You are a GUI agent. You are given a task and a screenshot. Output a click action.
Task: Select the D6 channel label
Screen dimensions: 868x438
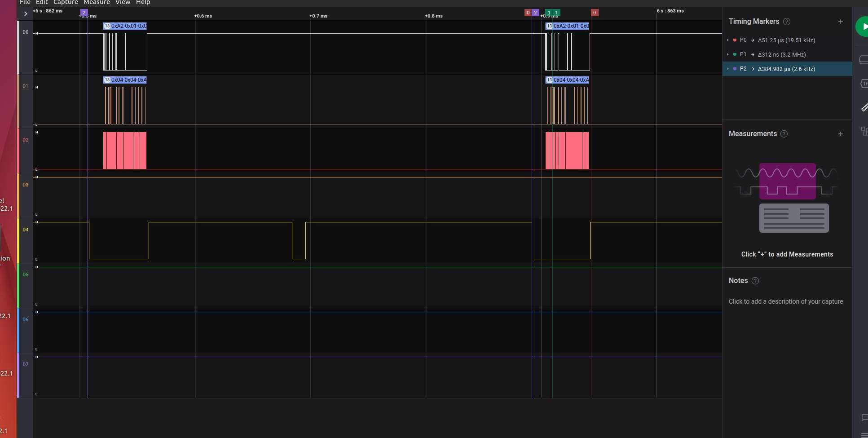tap(26, 319)
